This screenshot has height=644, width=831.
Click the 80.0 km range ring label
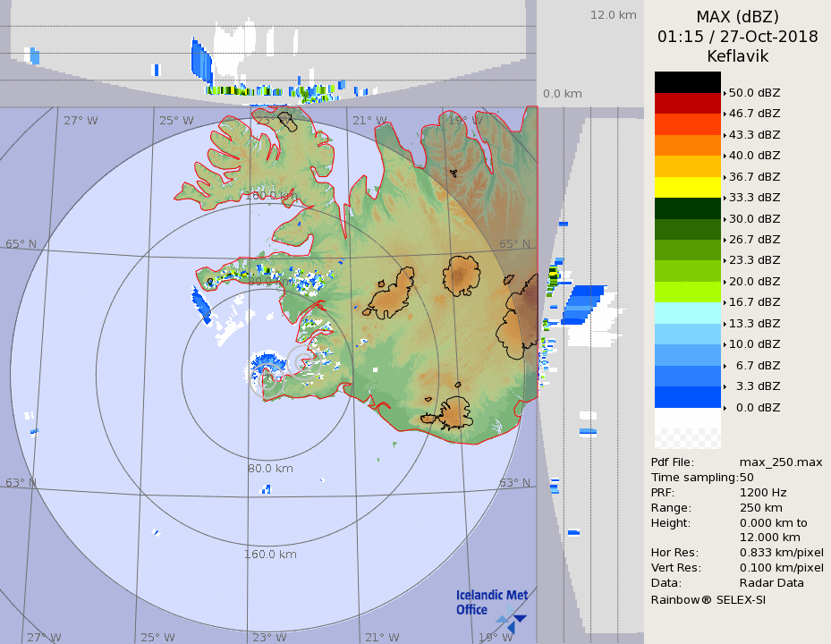(x=271, y=468)
